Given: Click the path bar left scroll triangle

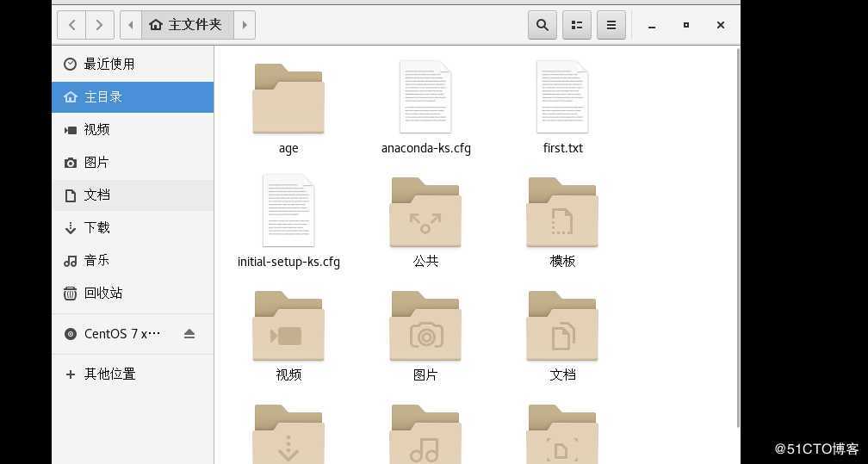Looking at the screenshot, I should click(x=131, y=25).
